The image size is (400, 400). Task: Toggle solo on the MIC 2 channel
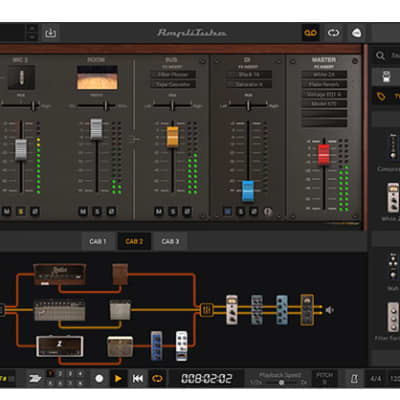pyautogui.click(x=21, y=211)
